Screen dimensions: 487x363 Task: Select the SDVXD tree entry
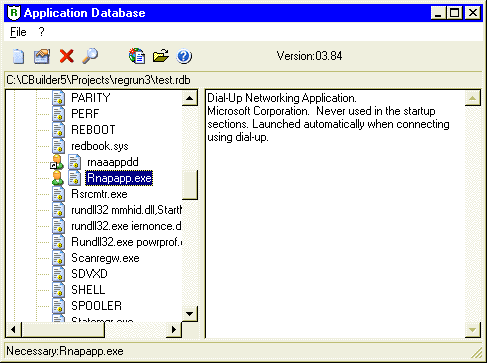89,274
